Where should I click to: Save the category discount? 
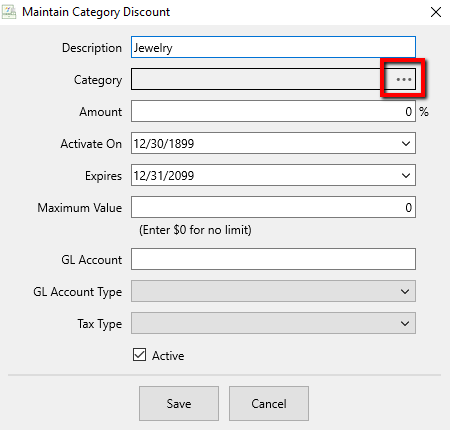(179, 403)
